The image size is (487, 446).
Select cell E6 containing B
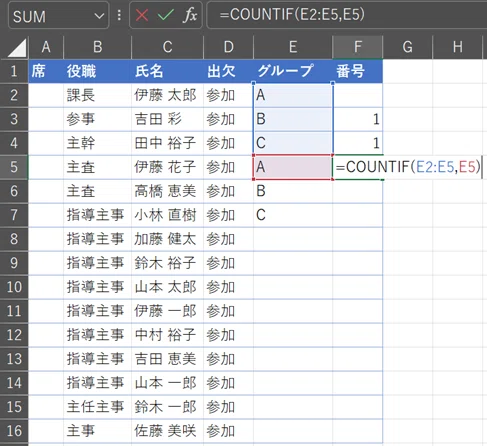(x=293, y=191)
